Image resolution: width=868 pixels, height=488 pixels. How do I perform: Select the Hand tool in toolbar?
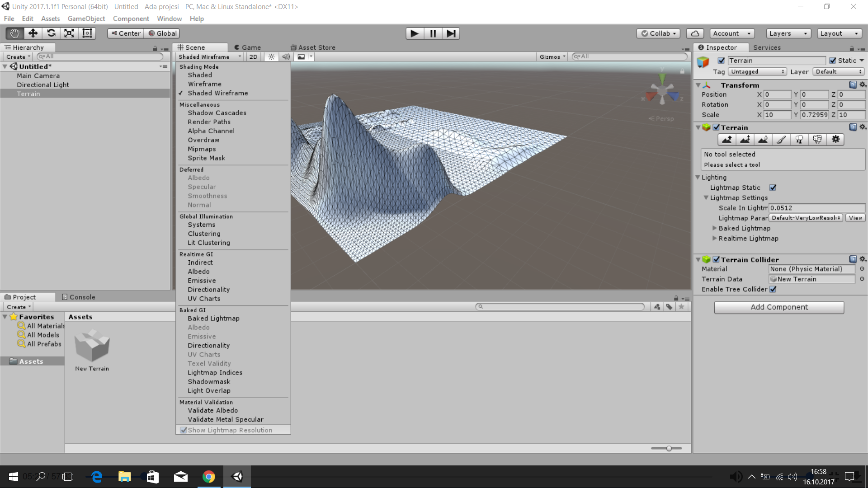point(14,33)
